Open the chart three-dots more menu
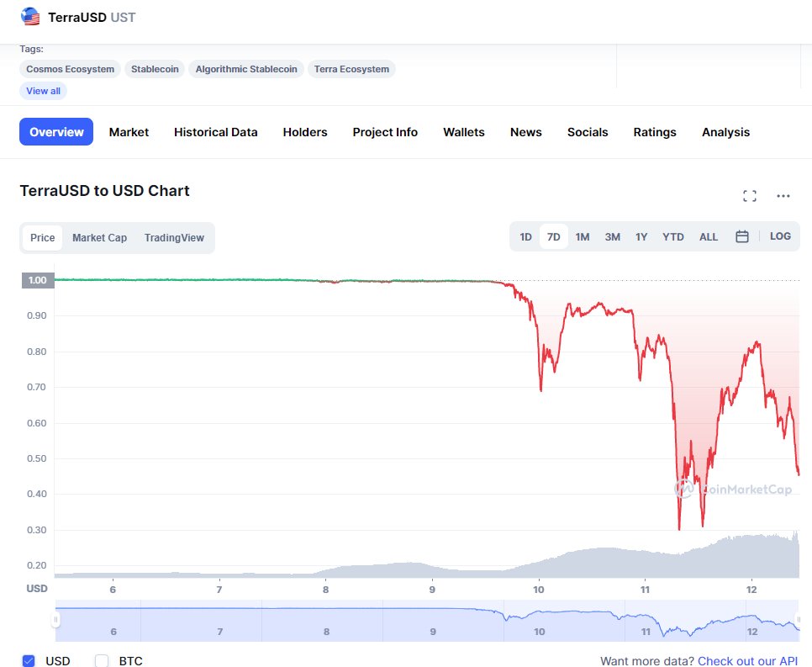812x667 pixels. point(783,196)
